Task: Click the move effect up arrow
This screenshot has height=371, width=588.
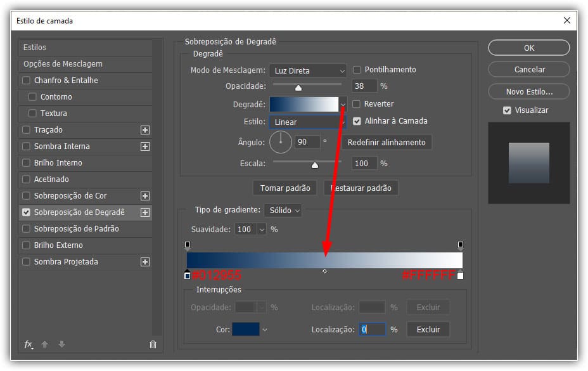Action: point(44,344)
